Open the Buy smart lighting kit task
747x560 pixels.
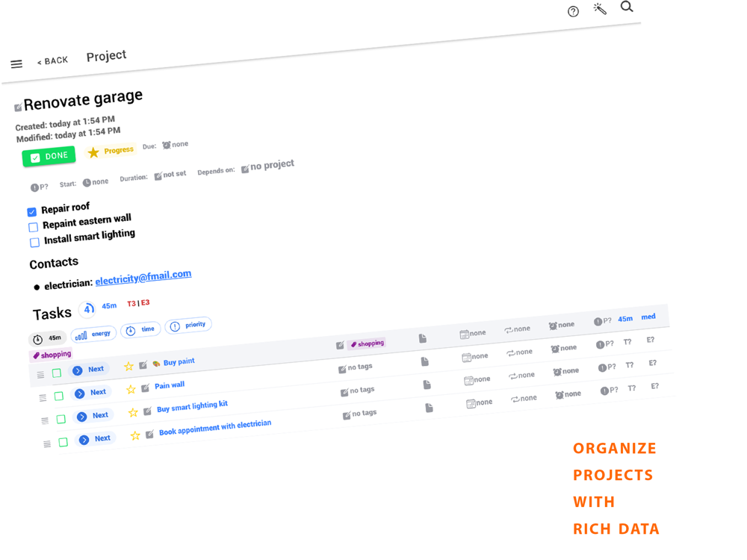point(192,407)
